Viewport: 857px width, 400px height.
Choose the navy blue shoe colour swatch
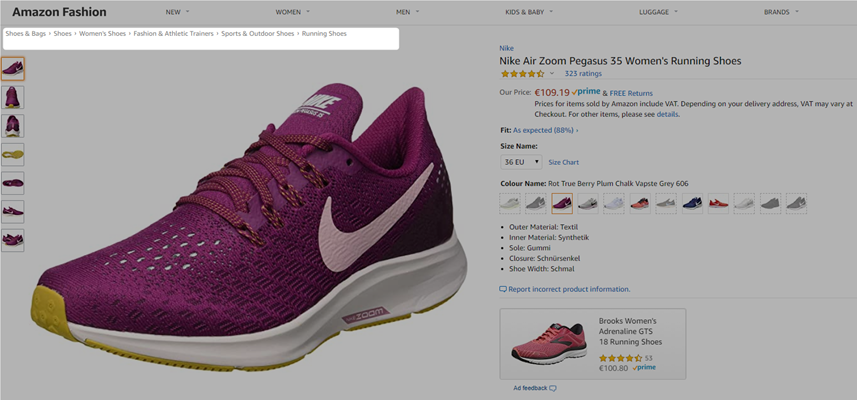692,203
